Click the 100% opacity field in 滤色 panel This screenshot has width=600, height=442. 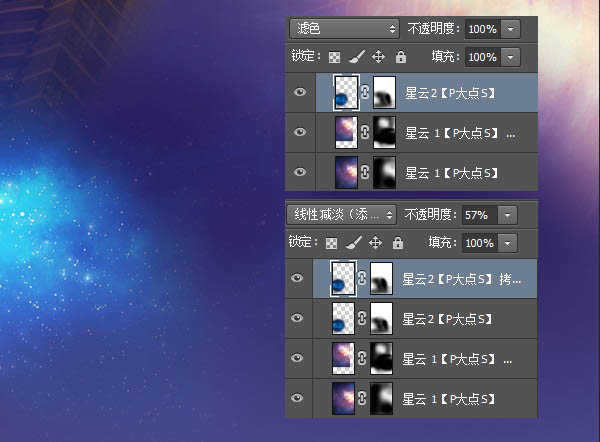(x=483, y=29)
